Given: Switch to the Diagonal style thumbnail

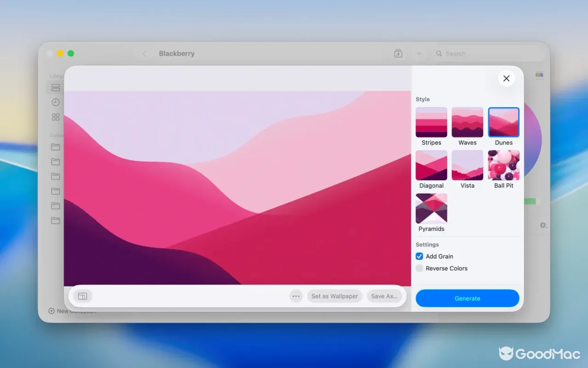Looking at the screenshot, I should pos(431,165).
